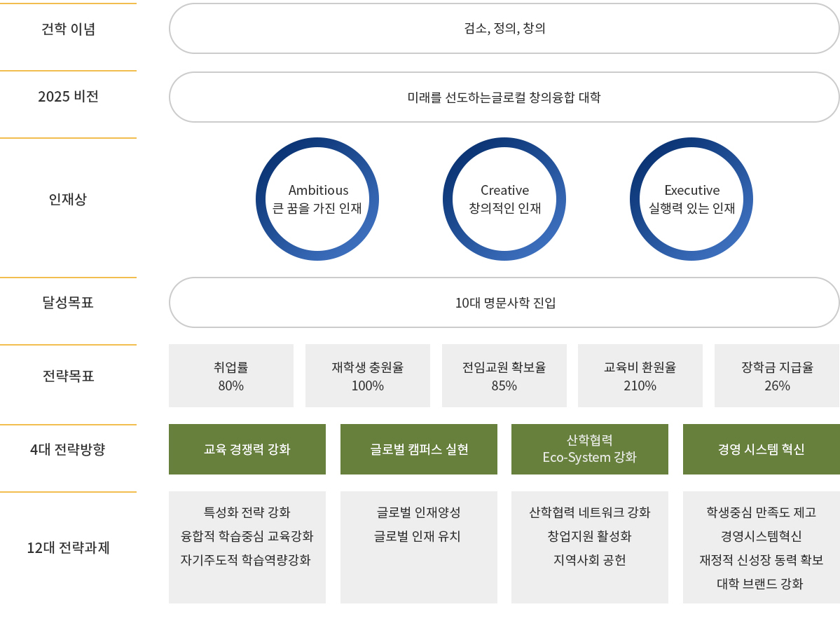Select the 2025 비전 row label
Viewport: 840px width, 635px height.
pos(68,96)
